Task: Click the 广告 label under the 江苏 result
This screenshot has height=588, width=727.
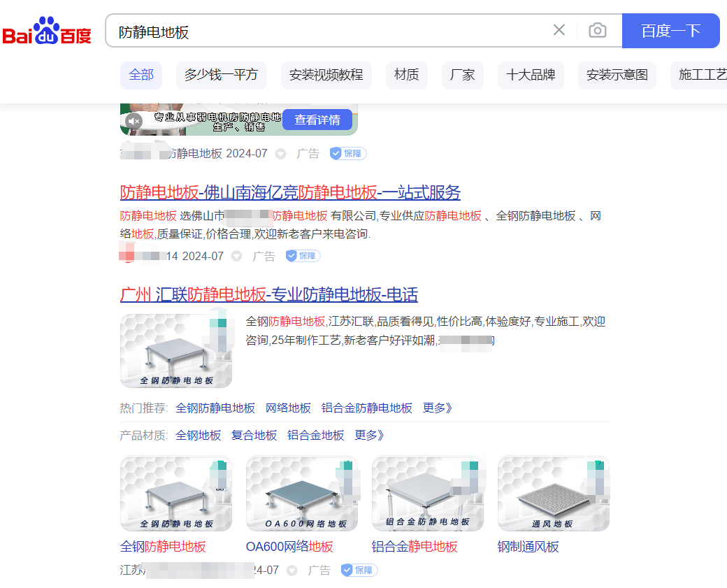Action: coord(319,571)
